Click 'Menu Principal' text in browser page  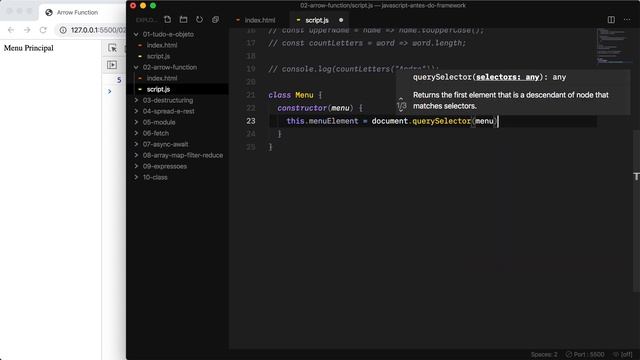click(29, 48)
